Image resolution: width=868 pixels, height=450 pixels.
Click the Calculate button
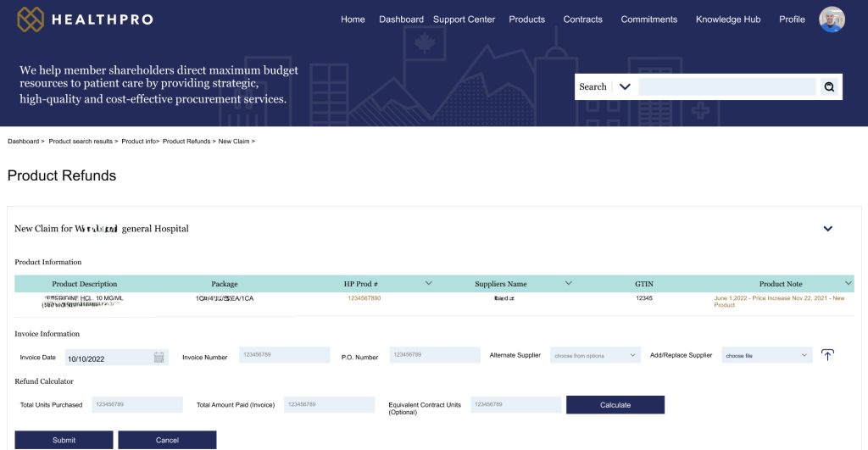coord(615,404)
